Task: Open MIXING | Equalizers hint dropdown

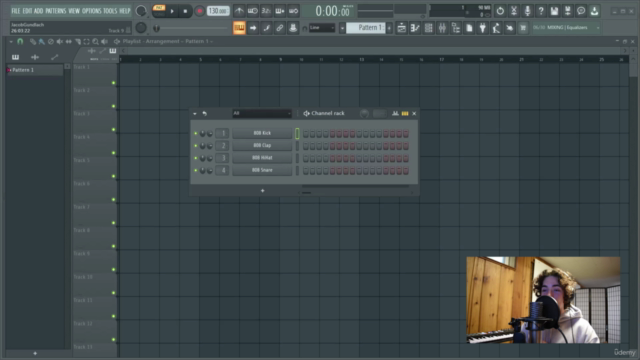Action: 567,28
